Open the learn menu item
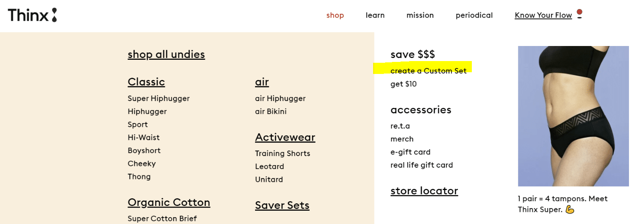 (x=375, y=15)
